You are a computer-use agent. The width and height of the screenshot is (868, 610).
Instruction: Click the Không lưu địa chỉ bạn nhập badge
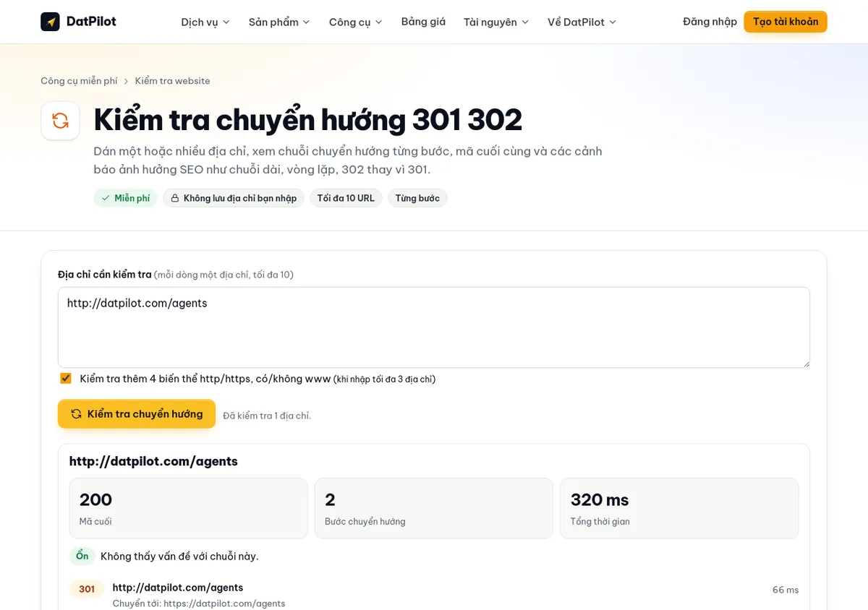(234, 198)
